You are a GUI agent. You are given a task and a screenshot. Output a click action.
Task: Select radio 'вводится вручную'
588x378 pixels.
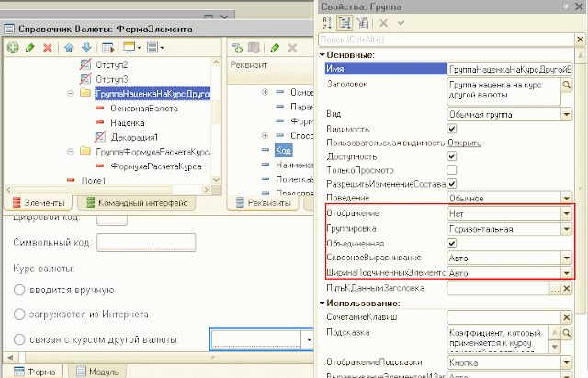click(x=19, y=290)
